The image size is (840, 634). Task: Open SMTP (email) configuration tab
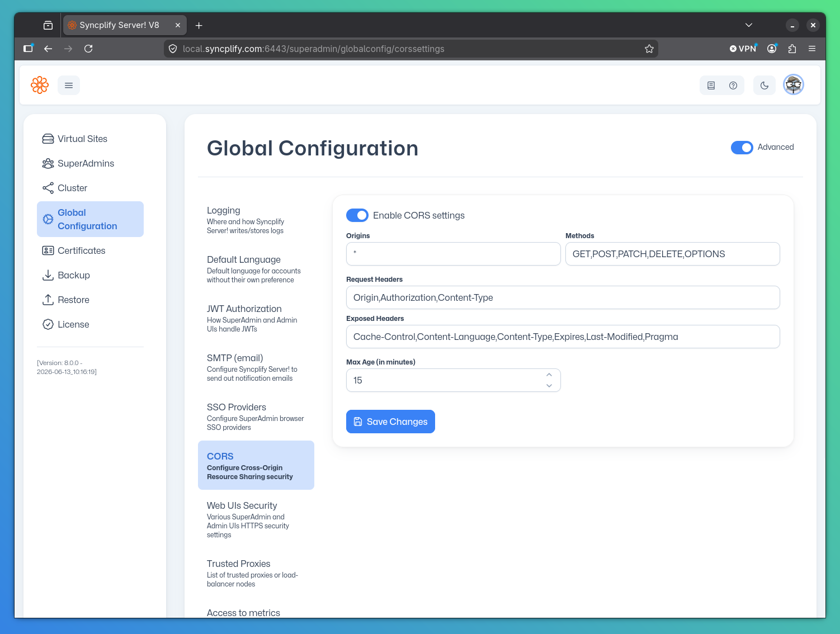(256, 367)
